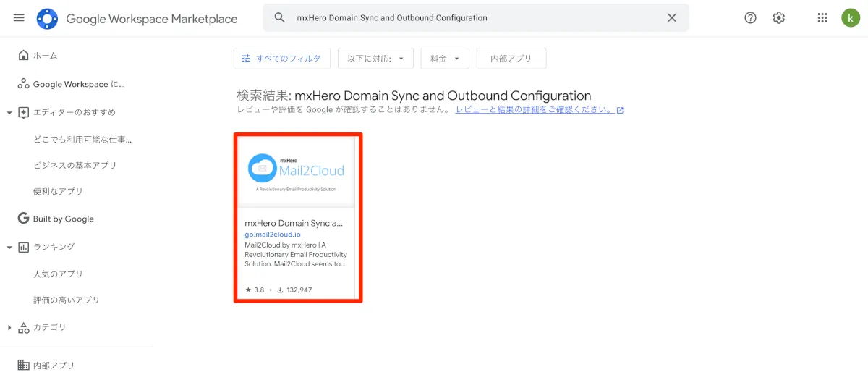This screenshot has width=868, height=388.
Task: Click the 132,947 download count
Action: click(x=294, y=290)
